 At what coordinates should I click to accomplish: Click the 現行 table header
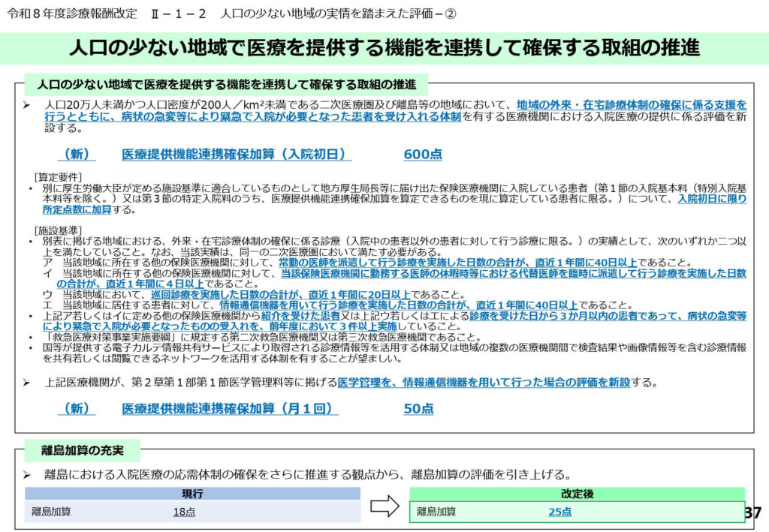coord(192,494)
